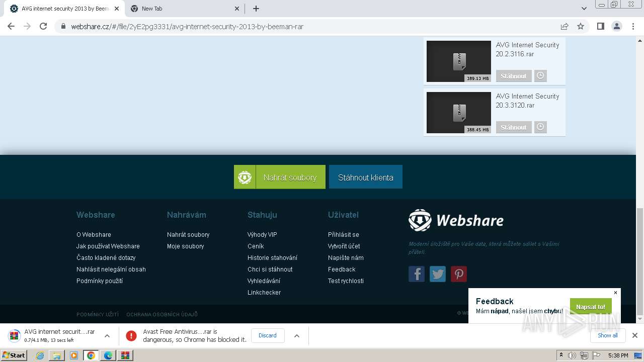Click the clock icon for AVG 20.3.3120.rar
Viewport: 644px width, 362px height.
coord(540,127)
